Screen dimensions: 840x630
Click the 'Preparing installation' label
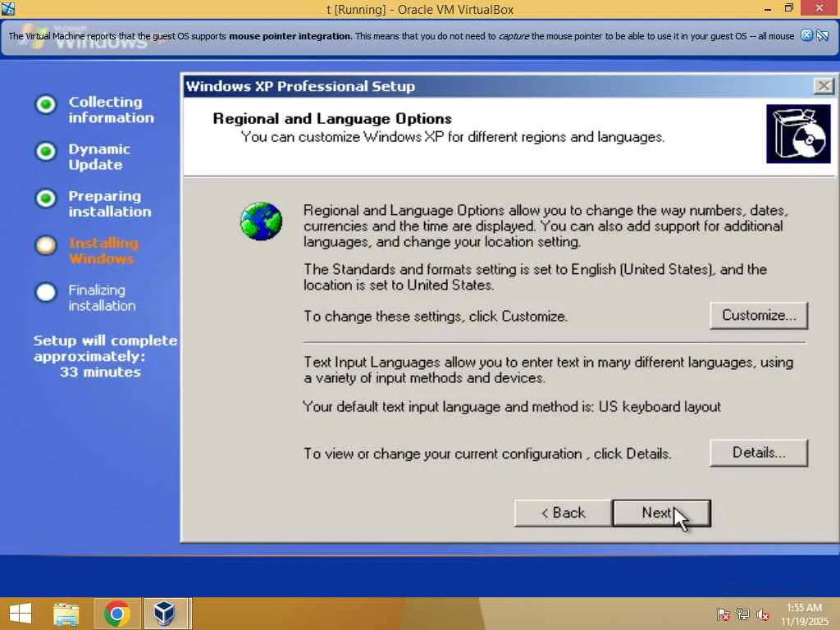110,203
